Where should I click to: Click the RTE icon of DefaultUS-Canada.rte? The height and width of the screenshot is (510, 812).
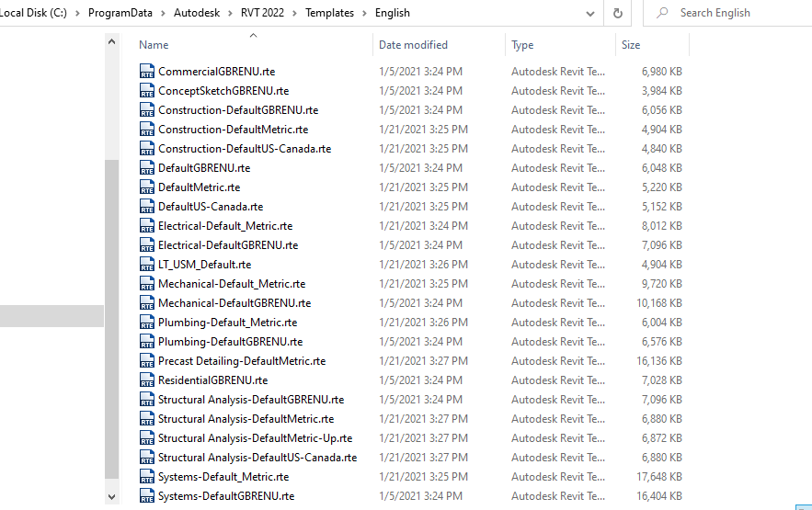147,207
